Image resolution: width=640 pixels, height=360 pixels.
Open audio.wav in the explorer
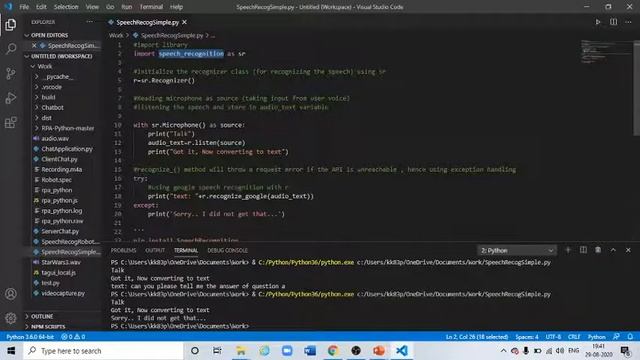[55, 138]
